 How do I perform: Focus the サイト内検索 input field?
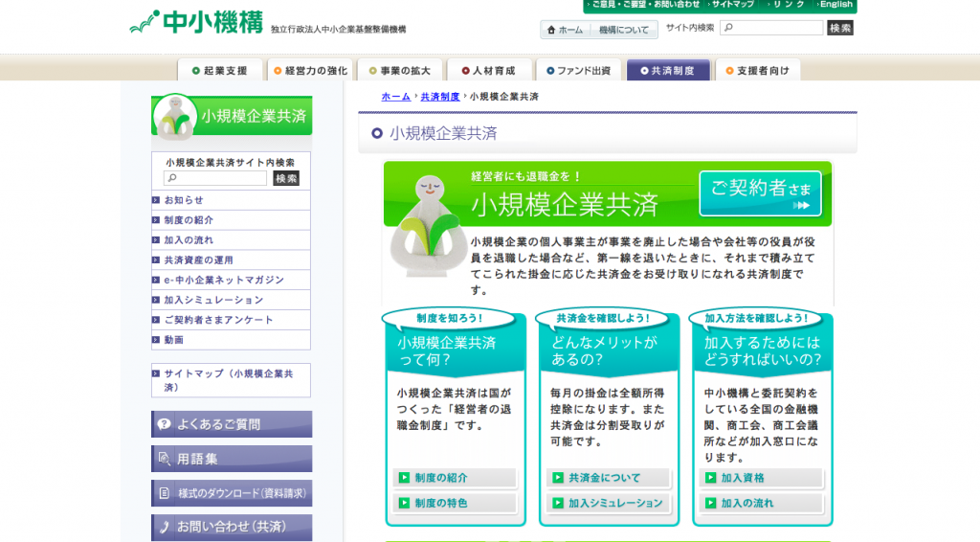[772, 28]
